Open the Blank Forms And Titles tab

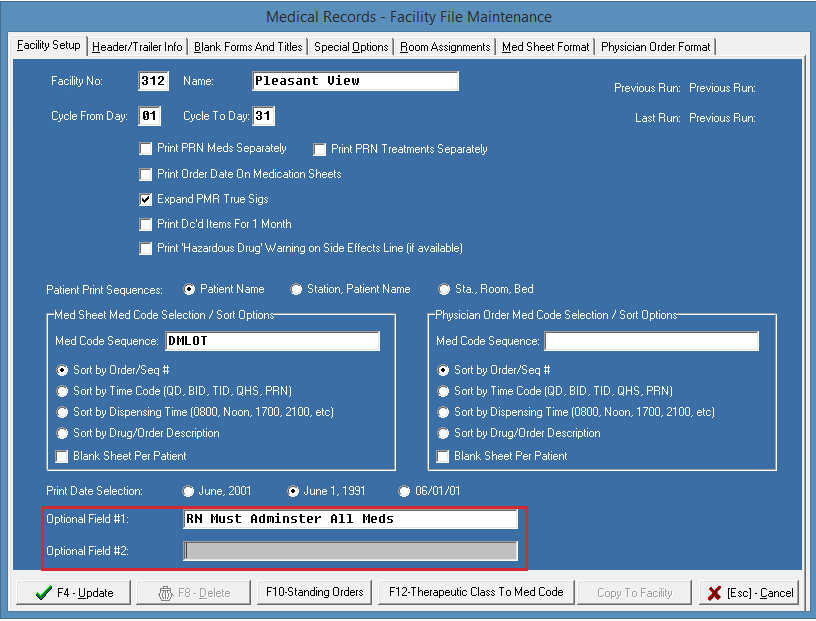(x=248, y=47)
